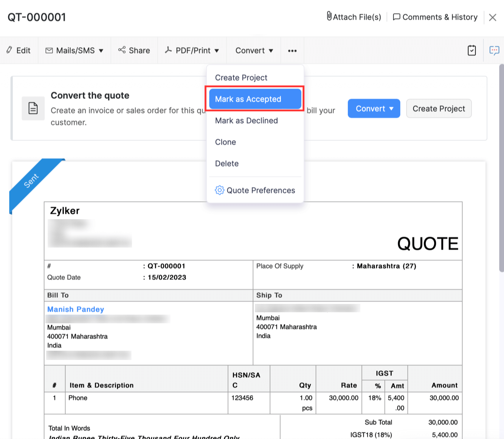
Task: Click the document icon beside Convert the quote
Action: (x=33, y=108)
